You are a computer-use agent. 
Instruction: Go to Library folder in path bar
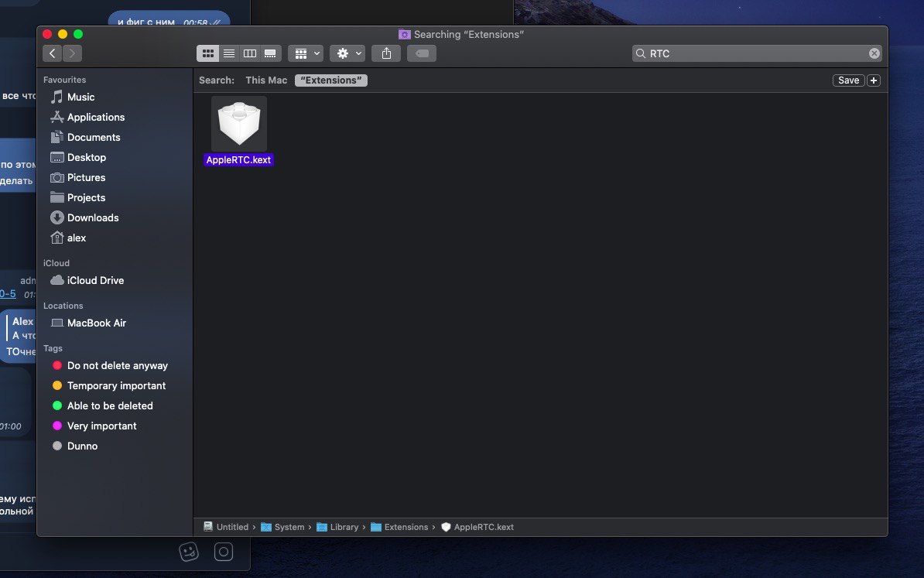tap(337, 527)
